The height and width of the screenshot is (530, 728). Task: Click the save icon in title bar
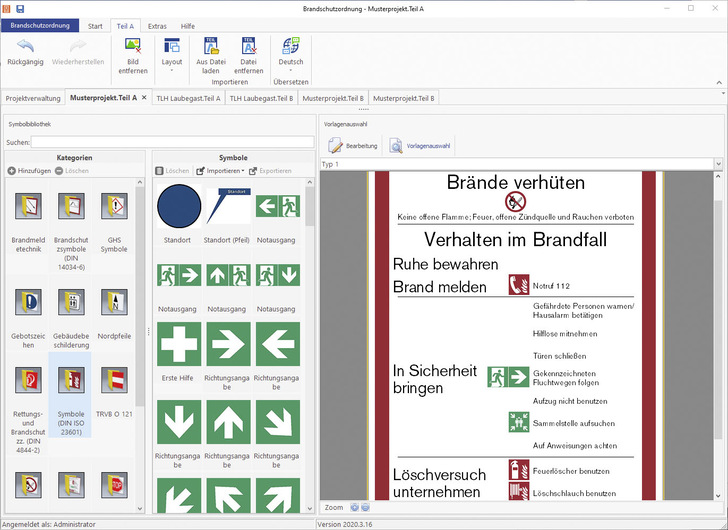point(20,8)
